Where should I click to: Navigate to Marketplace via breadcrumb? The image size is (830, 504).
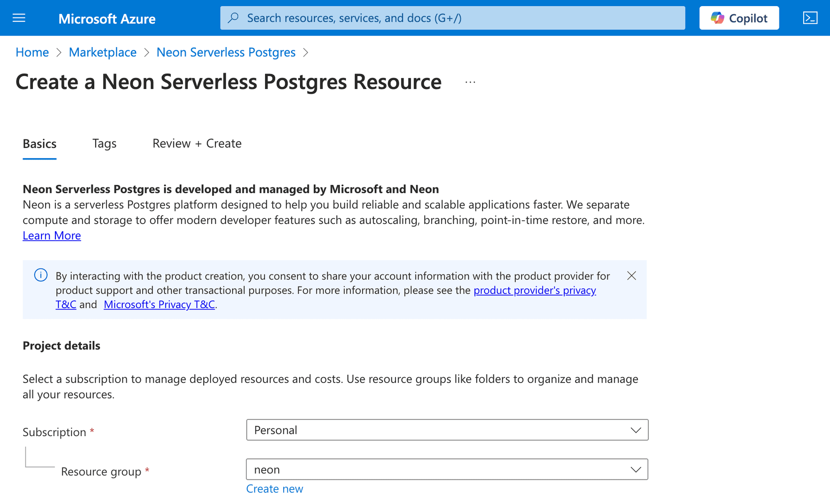click(102, 52)
